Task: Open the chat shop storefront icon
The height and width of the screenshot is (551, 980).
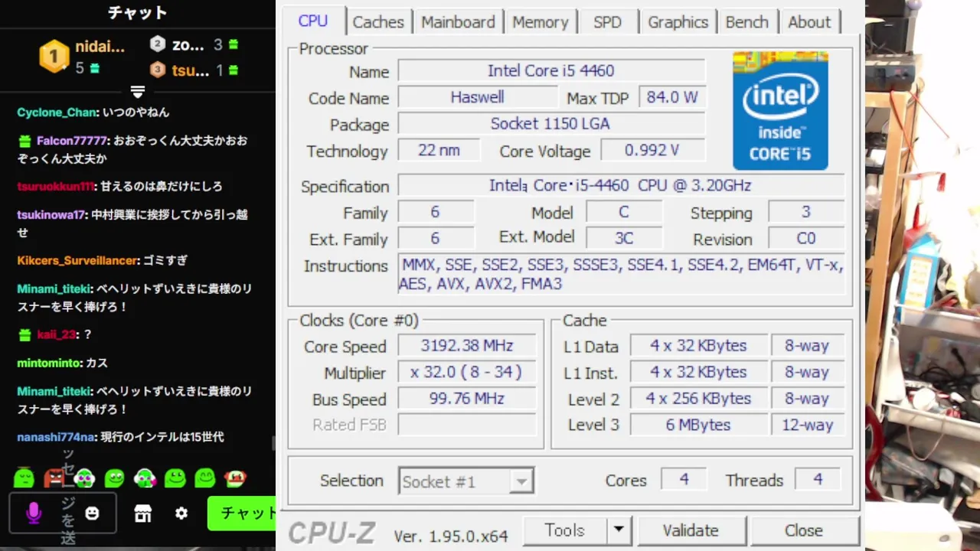Action: (142, 513)
